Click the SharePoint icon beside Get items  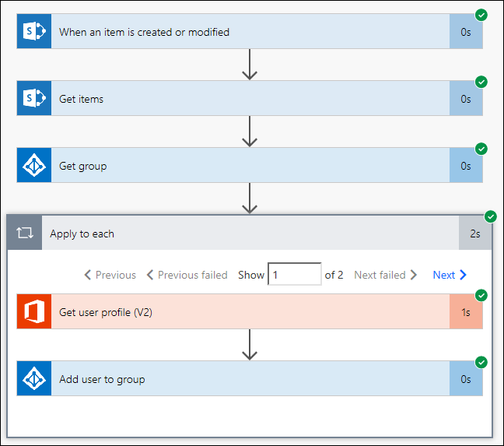(x=34, y=99)
